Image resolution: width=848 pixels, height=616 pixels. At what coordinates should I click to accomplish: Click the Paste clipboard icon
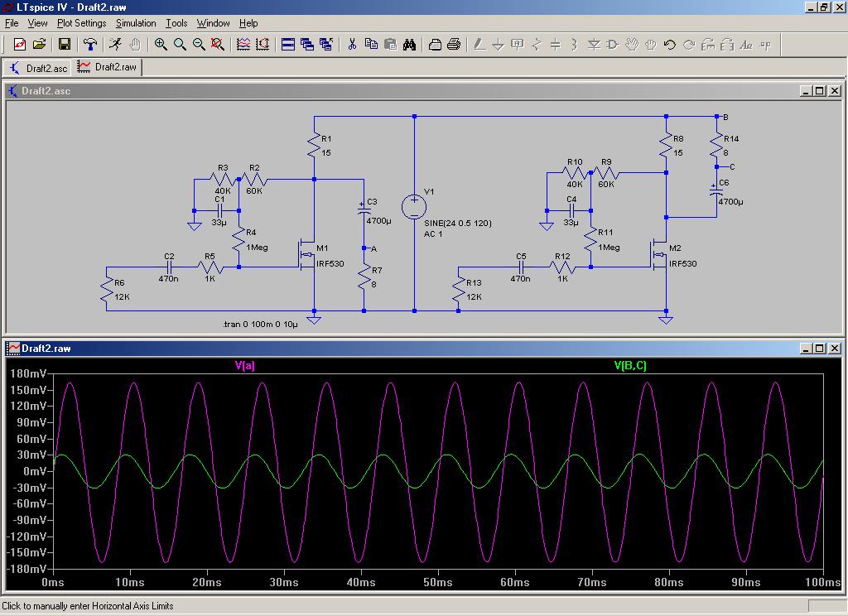coord(390,45)
